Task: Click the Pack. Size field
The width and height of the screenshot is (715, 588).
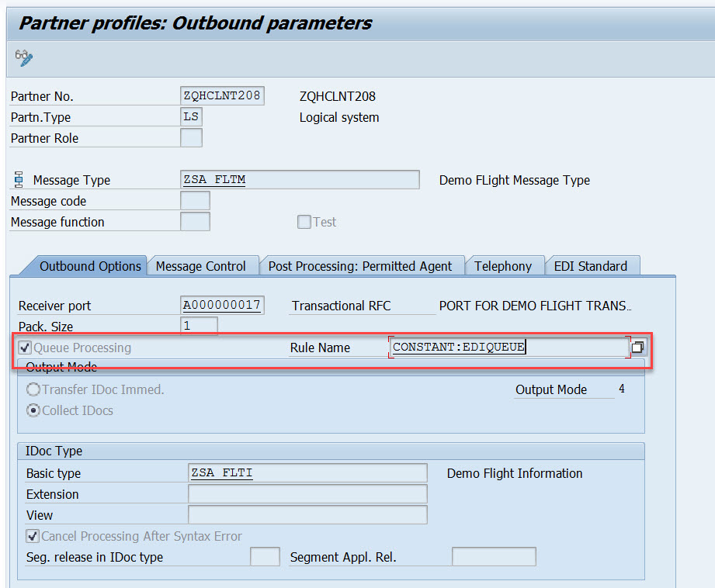Action: [x=200, y=326]
